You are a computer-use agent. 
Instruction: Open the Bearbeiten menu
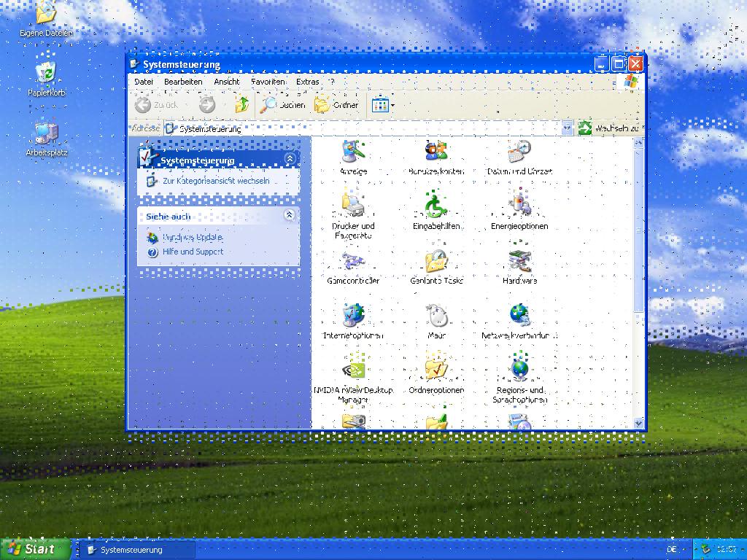coord(183,82)
